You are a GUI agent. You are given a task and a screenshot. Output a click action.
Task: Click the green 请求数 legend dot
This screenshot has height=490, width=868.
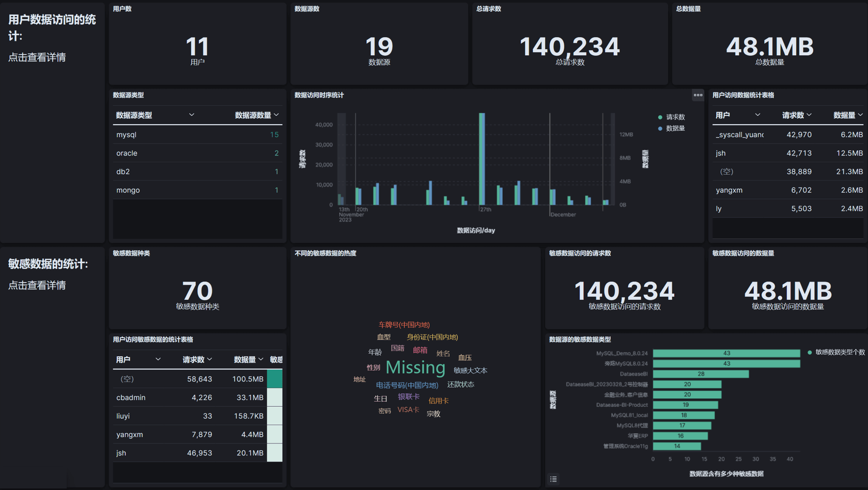(x=660, y=117)
